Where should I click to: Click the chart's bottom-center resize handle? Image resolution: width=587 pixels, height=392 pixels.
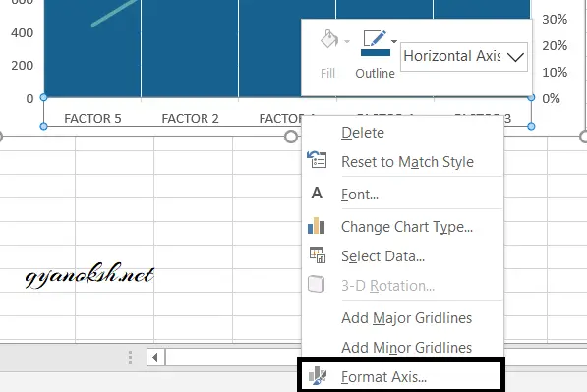(x=291, y=137)
